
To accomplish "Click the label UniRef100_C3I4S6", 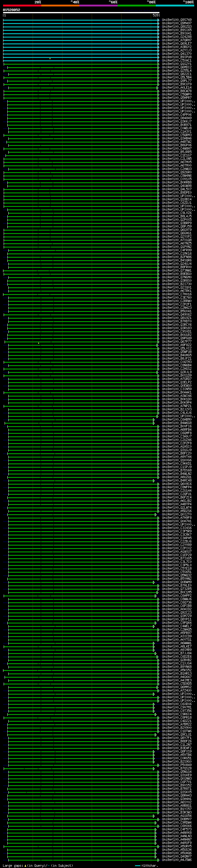I will [177, 528].
